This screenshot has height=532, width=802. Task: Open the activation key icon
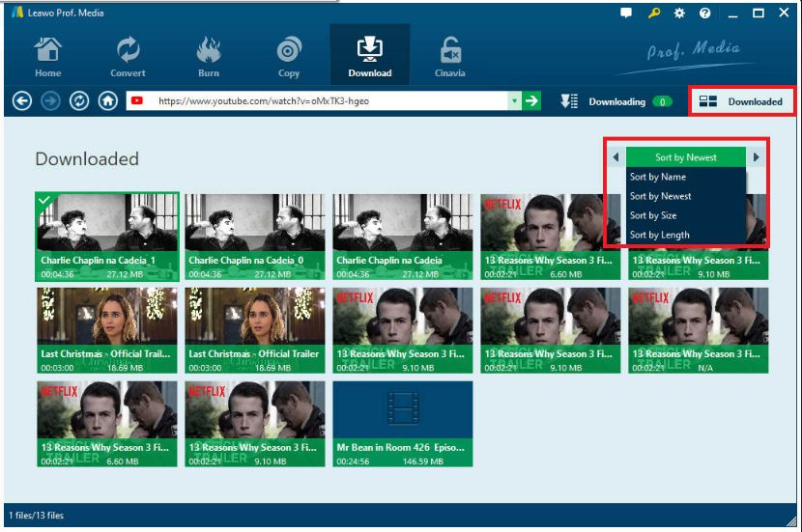tap(653, 14)
